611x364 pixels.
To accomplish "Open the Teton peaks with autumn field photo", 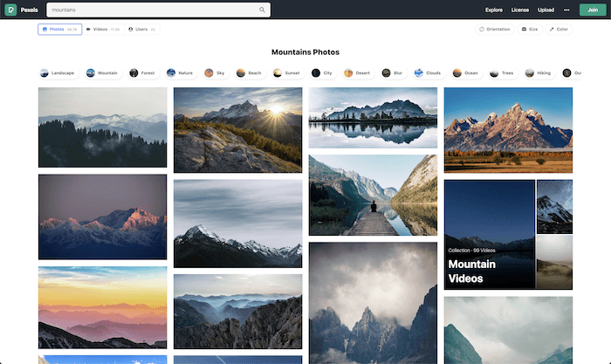I will (508, 130).
